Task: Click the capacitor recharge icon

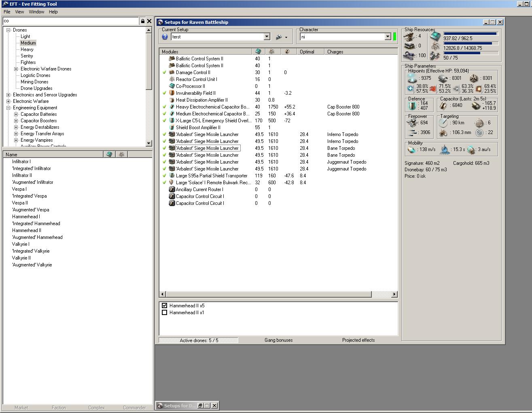Action: 476,105
